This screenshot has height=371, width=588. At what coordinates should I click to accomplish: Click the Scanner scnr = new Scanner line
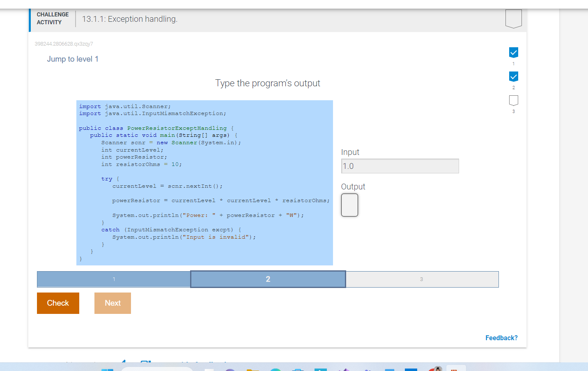(171, 143)
